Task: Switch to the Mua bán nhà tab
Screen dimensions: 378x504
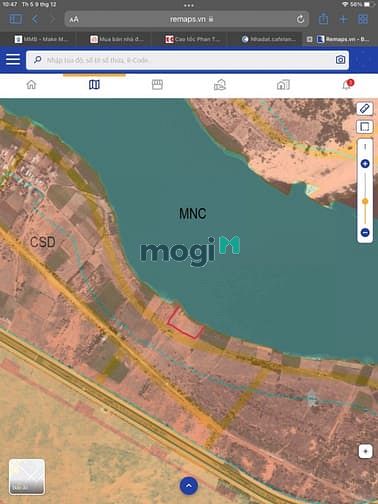Action: (117, 39)
